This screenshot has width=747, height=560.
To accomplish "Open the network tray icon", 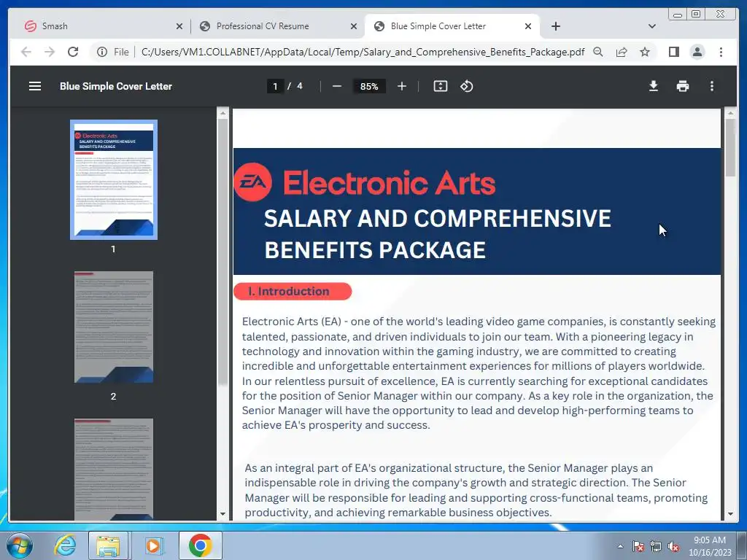I will (656, 547).
